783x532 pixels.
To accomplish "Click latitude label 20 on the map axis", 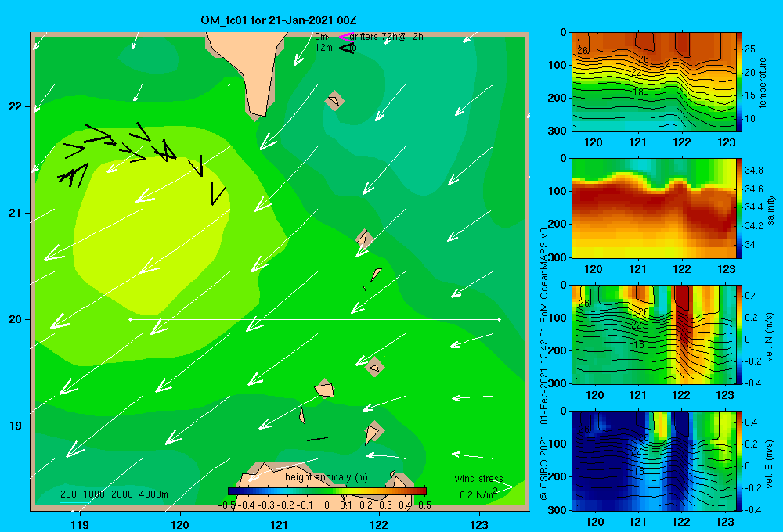I will pyautogui.click(x=15, y=319).
